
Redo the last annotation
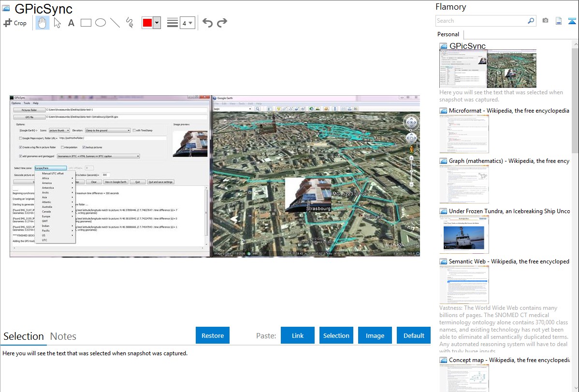(x=222, y=23)
